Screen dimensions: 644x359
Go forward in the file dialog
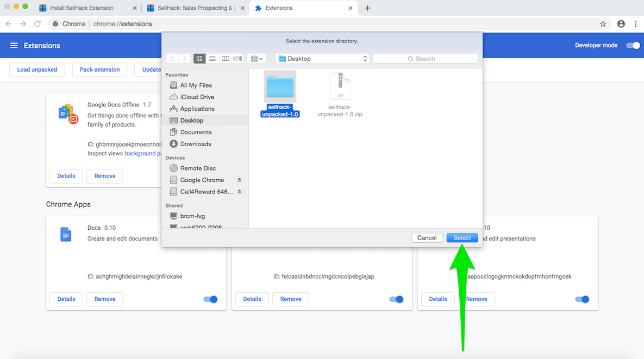pos(184,59)
